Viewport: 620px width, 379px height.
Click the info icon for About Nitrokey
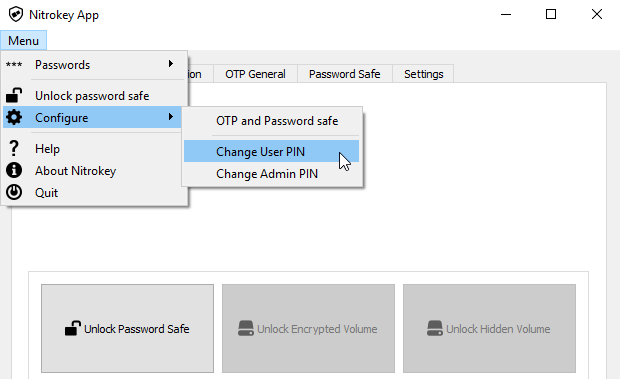coord(14,170)
